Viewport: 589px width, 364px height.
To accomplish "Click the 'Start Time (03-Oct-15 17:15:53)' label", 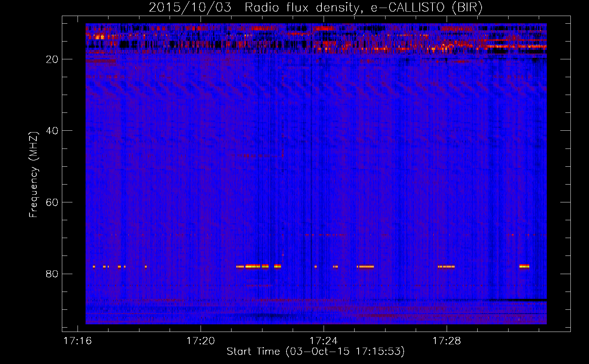I will click(316, 352).
